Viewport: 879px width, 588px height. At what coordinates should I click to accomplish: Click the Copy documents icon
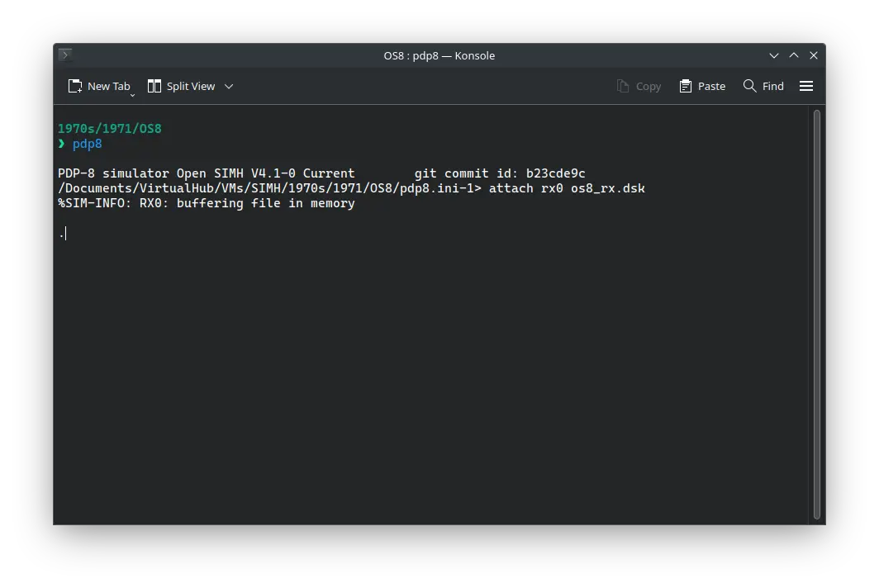(623, 86)
